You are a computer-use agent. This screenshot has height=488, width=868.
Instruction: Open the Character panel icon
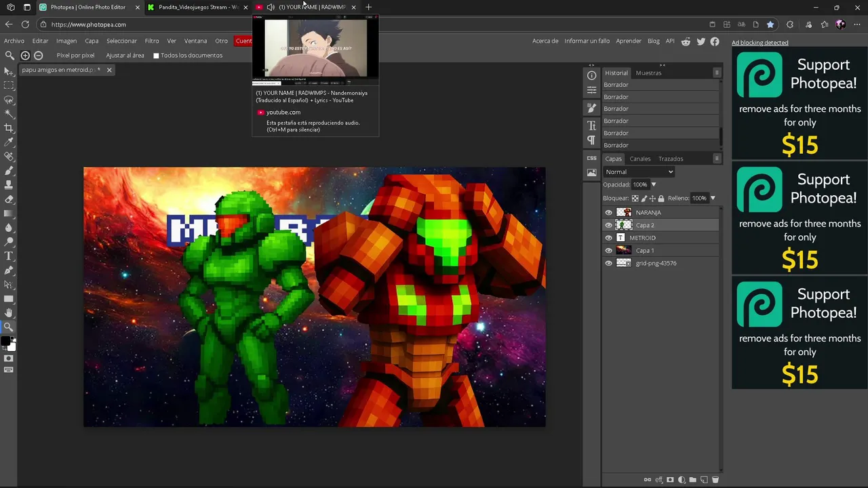tap(591, 125)
